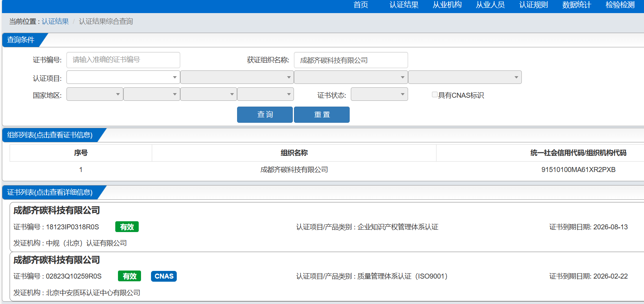This screenshot has height=304, width=644.
Task: Click expiry date 2026-08-13
Action: point(610,227)
